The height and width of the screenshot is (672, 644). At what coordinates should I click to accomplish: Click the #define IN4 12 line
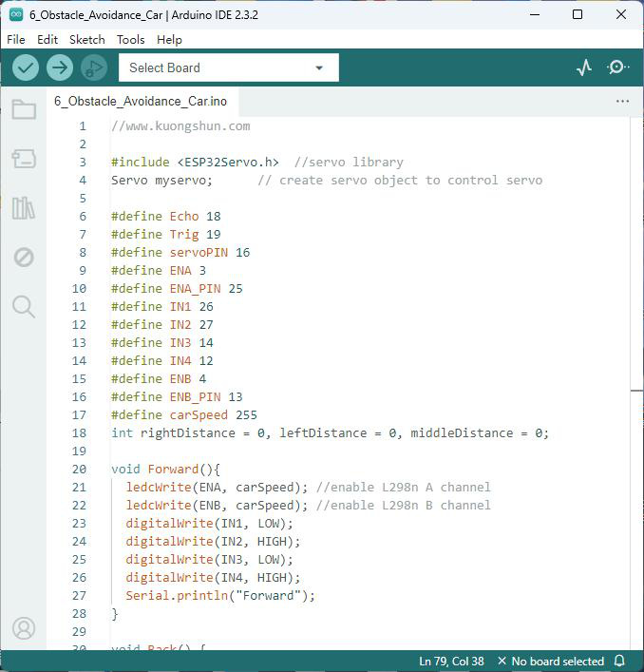[161, 360]
